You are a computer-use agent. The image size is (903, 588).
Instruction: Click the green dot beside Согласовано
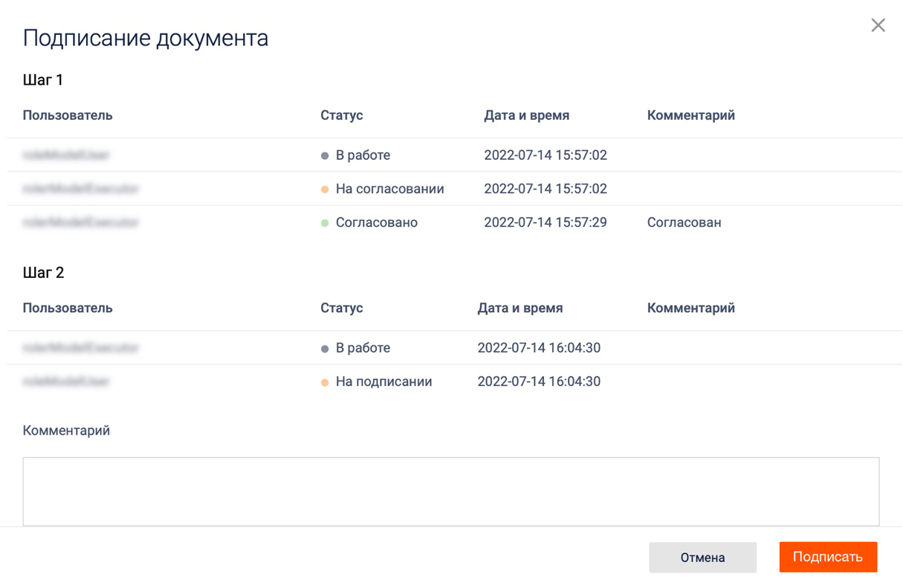[325, 223]
